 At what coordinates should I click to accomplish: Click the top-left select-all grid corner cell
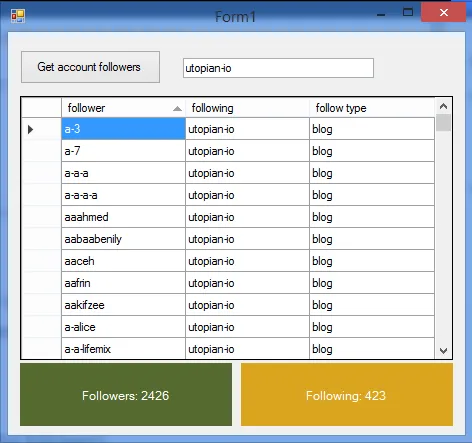(x=41, y=108)
